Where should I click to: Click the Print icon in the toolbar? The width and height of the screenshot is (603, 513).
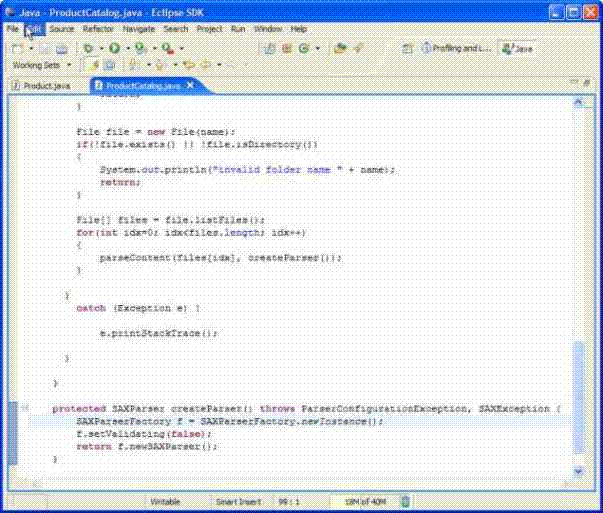point(62,48)
